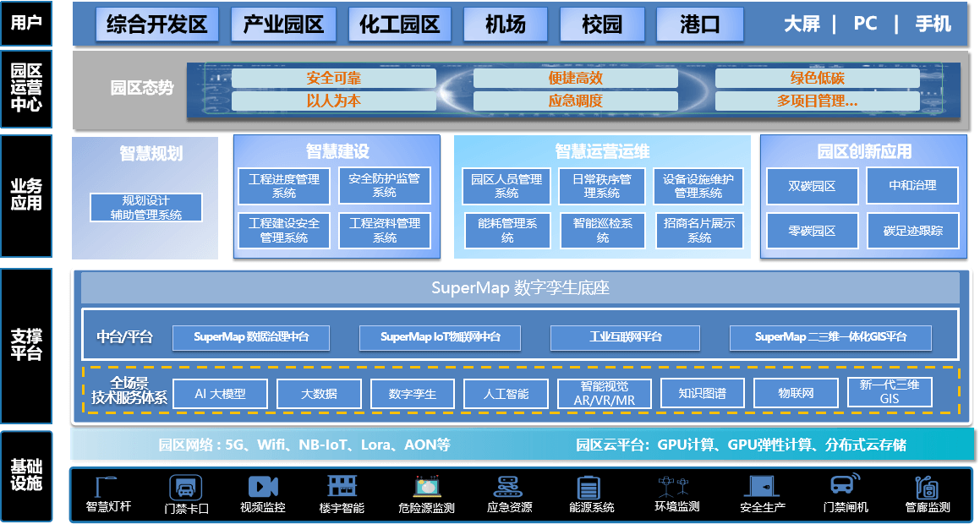Select the 大数据 technology box

pos(319,394)
